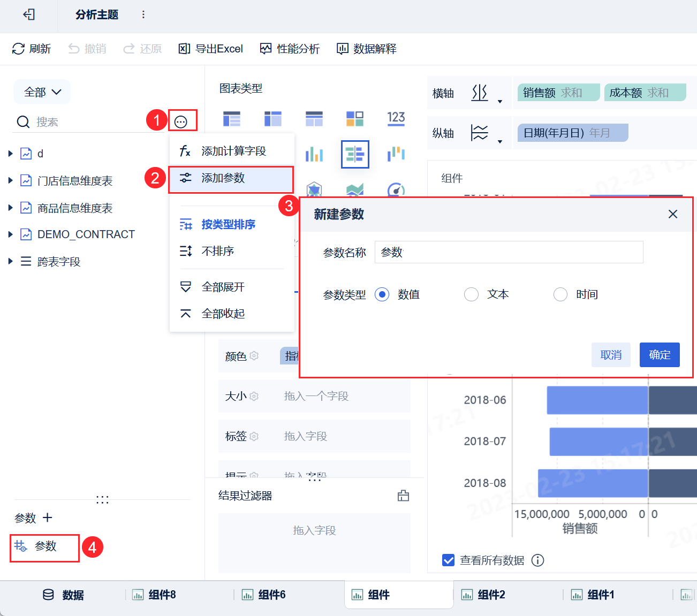Image resolution: width=697 pixels, height=616 pixels.
Task: Select the gauge dashboard chart type icon
Action: pyautogui.click(x=396, y=190)
